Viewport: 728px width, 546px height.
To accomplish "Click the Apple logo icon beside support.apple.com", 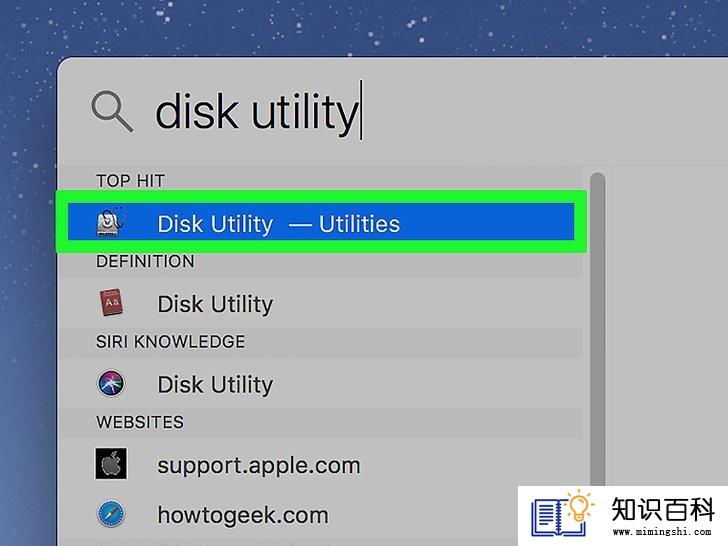I will pos(111,463).
